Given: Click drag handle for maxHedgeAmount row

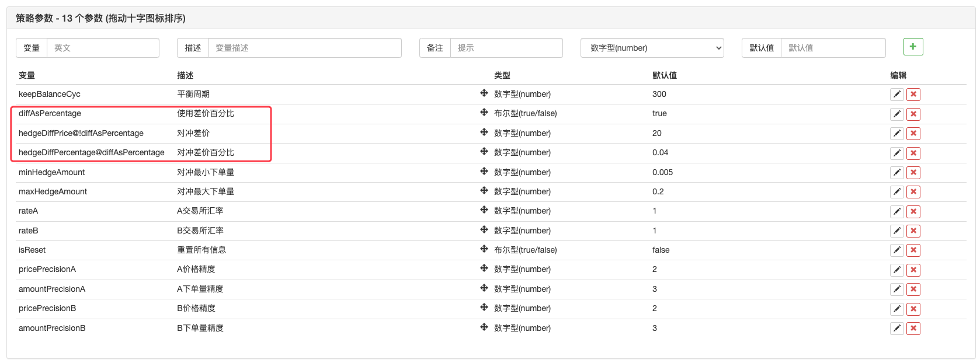Looking at the screenshot, I should click(484, 191).
